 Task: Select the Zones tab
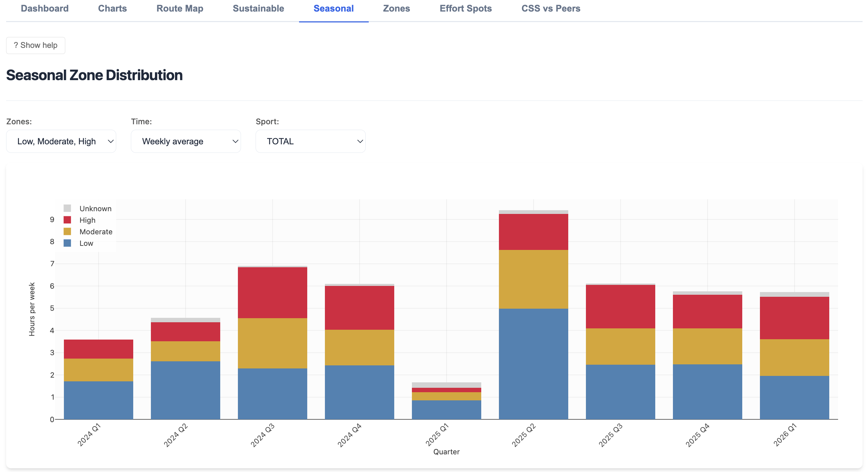coord(396,8)
